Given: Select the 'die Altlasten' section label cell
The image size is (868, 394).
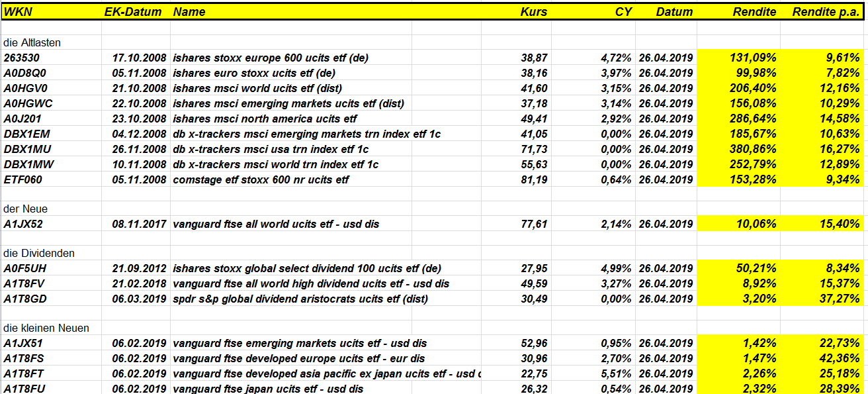Looking at the screenshot, I should pyautogui.click(x=32, y=42).
